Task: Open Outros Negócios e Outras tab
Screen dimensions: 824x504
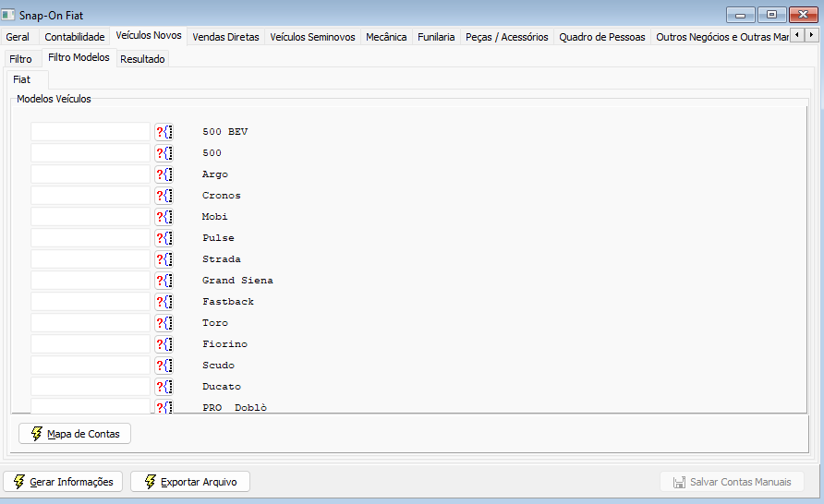Action: pyautogui.click(x=722, y=37)
